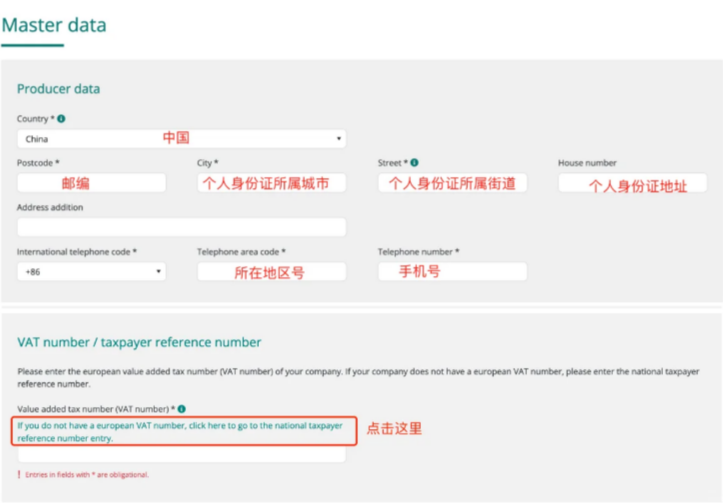Click the House number field

click(x=632, y=183)
